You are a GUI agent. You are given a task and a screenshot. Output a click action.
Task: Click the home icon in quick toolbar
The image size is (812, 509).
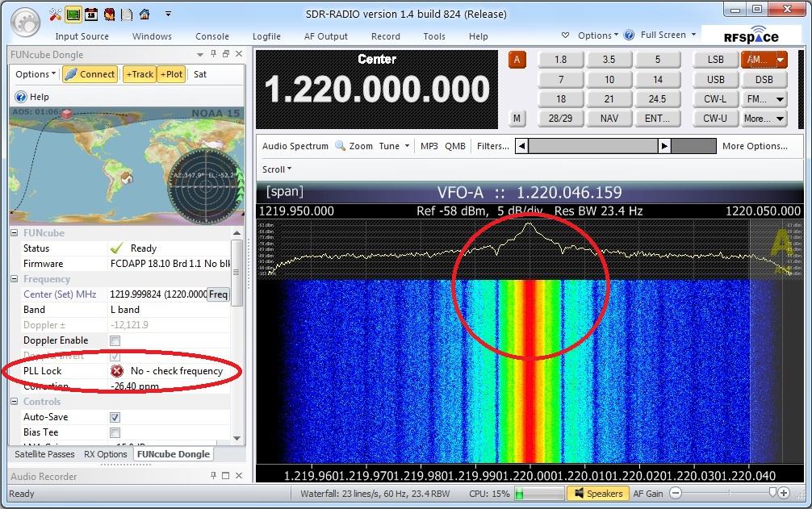[144, 15]
